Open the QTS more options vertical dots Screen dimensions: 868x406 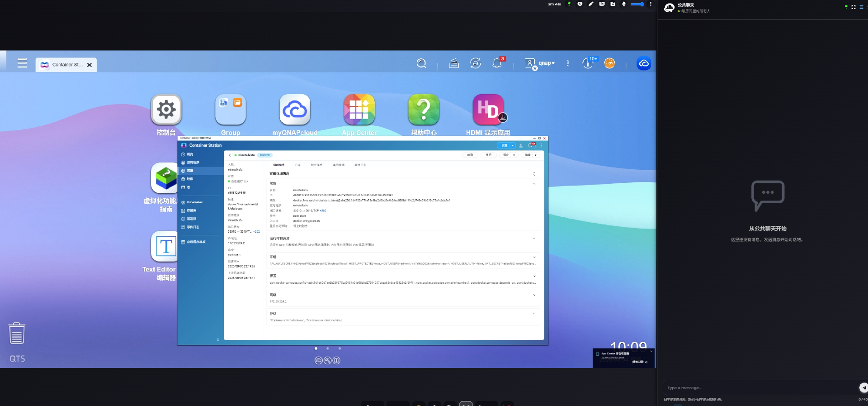(568, 63)
